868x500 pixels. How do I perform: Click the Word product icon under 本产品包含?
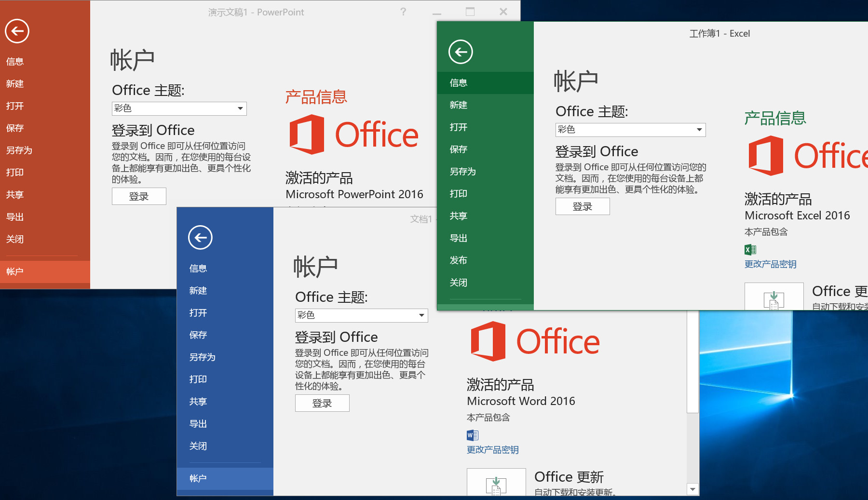472,435
